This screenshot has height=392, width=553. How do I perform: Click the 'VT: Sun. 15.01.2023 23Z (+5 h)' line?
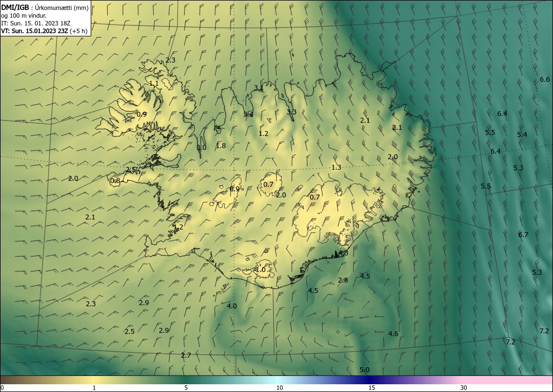click(44, 31)
